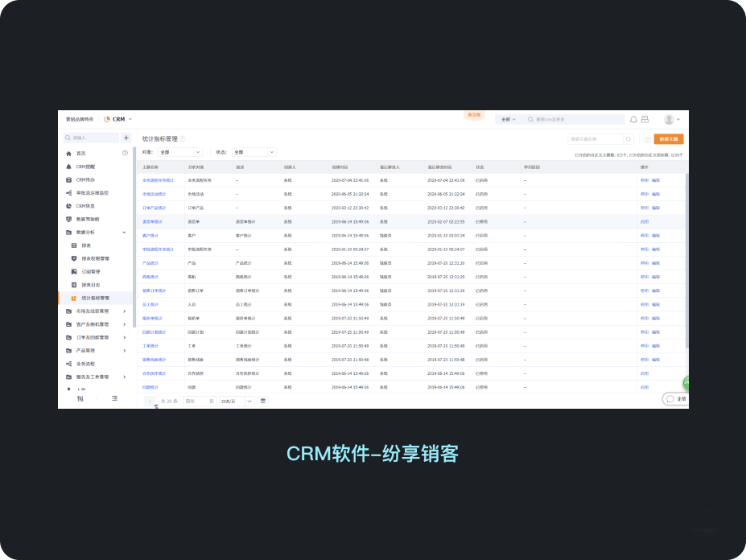Click the plus icon beside sidebar search
Screen dimensions: 746x560
tap(126, 138)
